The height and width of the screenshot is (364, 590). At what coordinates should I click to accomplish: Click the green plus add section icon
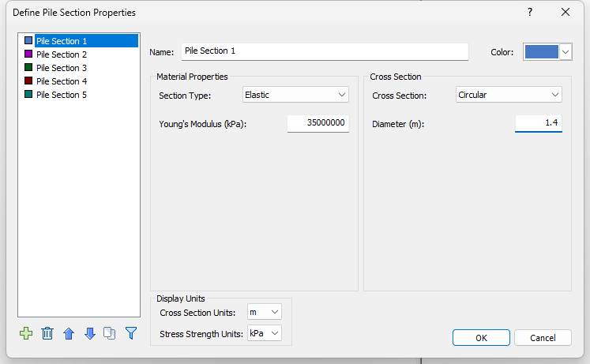(26, 333)
